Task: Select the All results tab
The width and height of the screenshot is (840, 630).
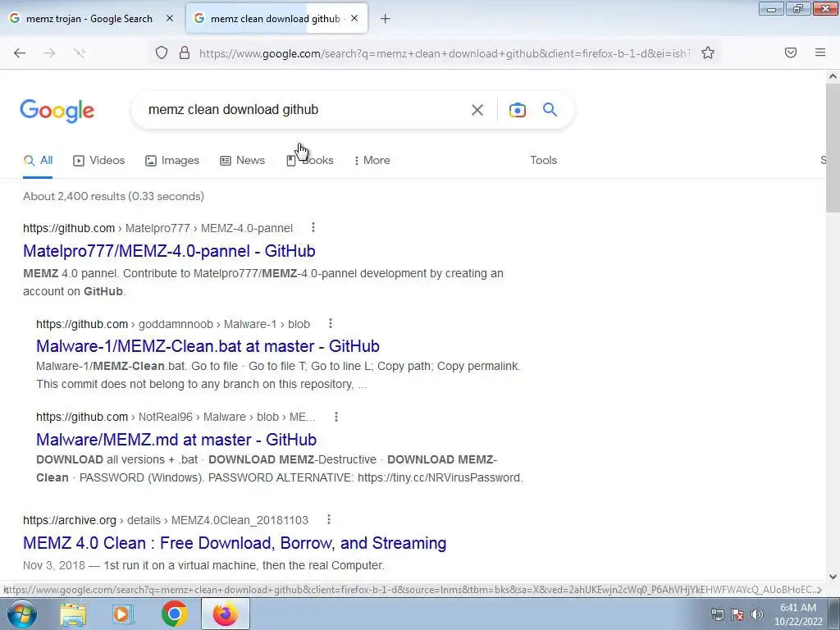Action: pos(38,160)
